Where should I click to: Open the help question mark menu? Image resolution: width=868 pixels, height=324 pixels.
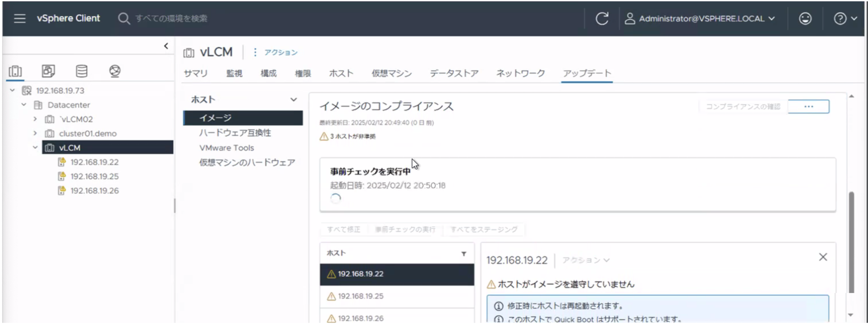[x=840, y=18]
